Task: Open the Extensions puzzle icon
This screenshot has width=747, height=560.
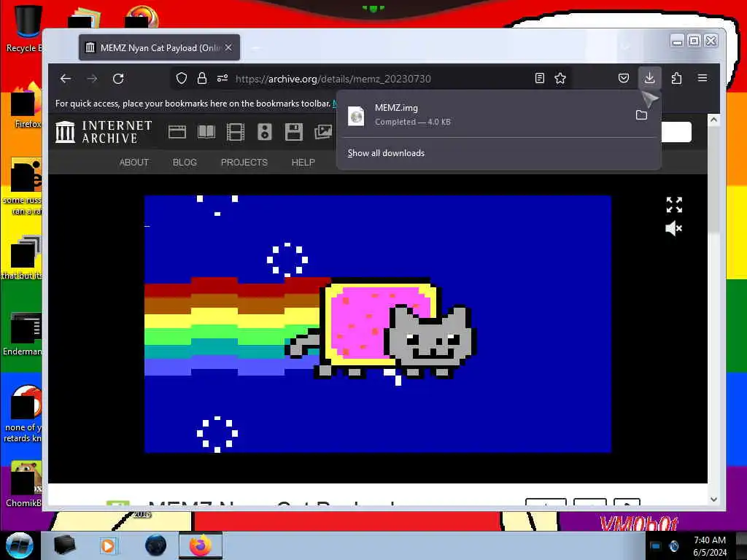Action: point(676,78)
